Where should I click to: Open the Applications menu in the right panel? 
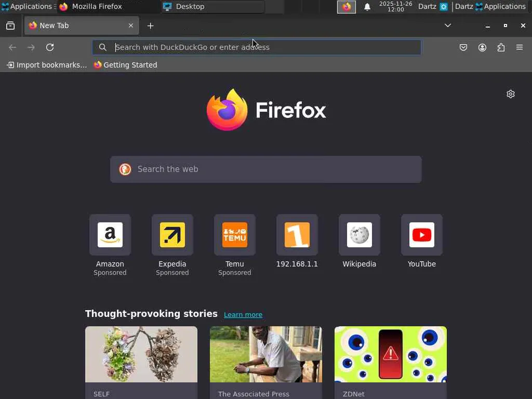coord(500,6)
